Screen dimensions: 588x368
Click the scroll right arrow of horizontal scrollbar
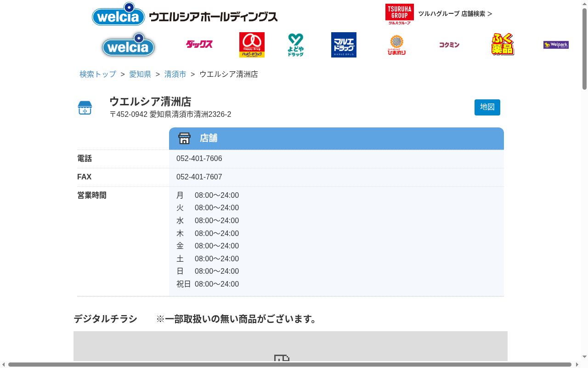(x=577, y=365)
